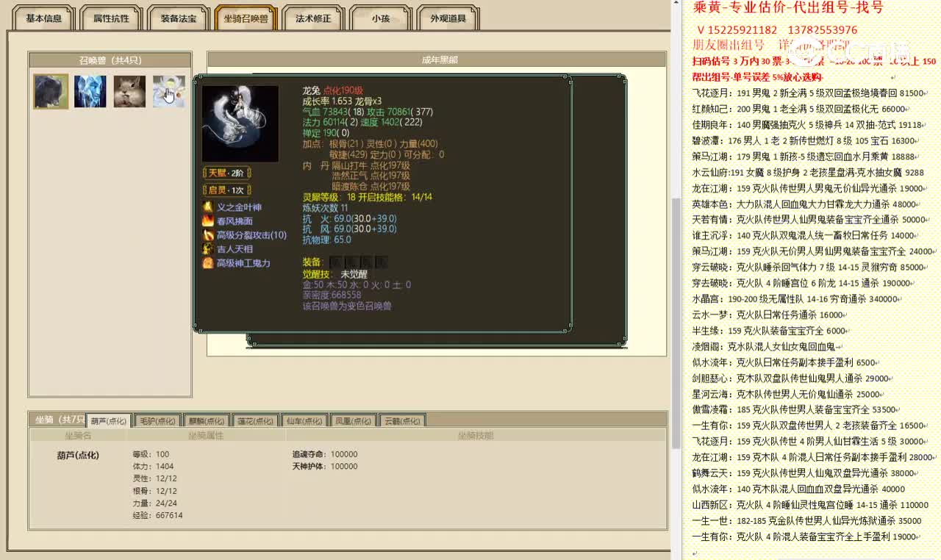Screen dimensions: 941x560
Task: Click the last empty equipment slot
Action: tap(381, 262)
